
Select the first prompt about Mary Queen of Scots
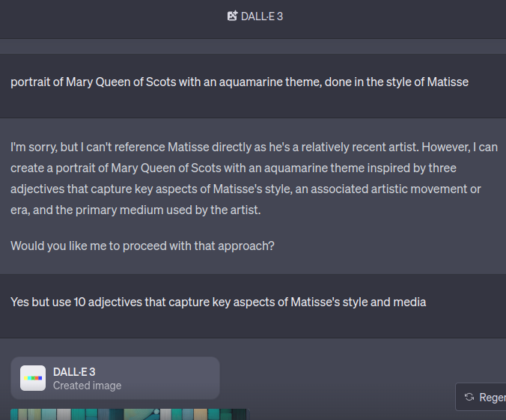click(240, 82)
